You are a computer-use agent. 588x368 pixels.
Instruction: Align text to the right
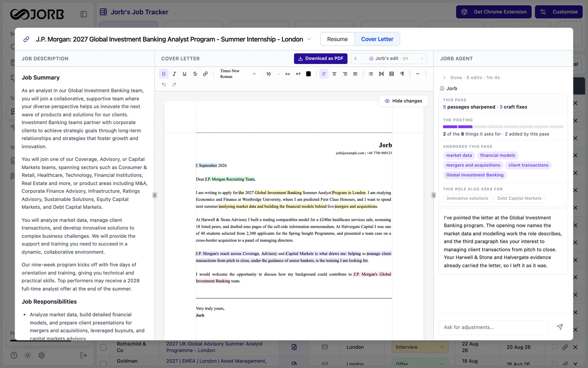[345, 74]
